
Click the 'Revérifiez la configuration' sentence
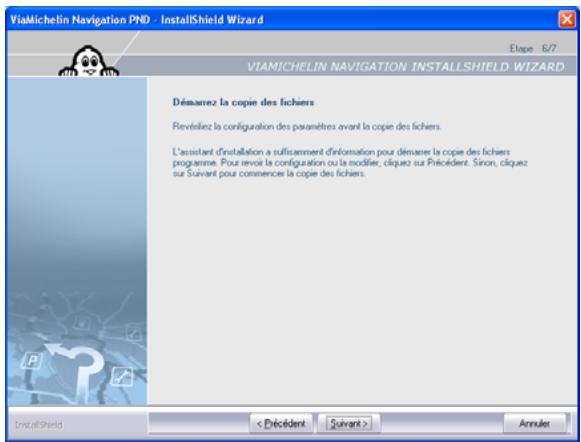point(307,127)
